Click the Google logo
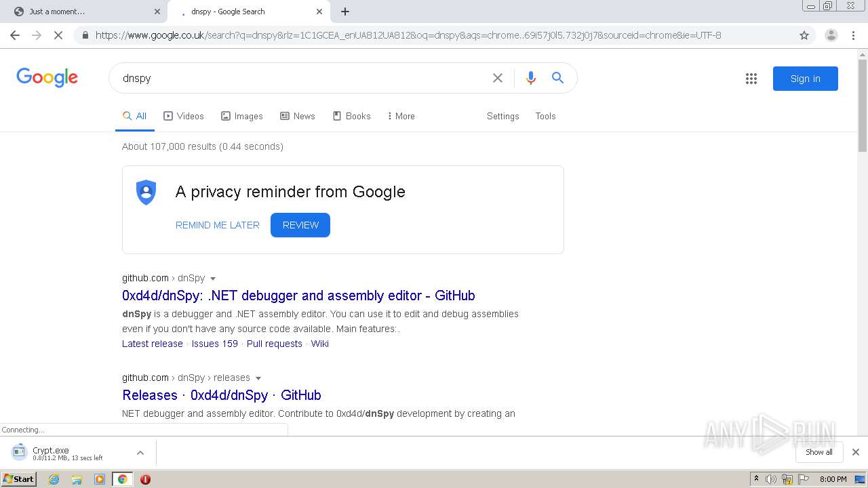The width and height of the screenshot is (868, 488). click(x=47, y=77)
